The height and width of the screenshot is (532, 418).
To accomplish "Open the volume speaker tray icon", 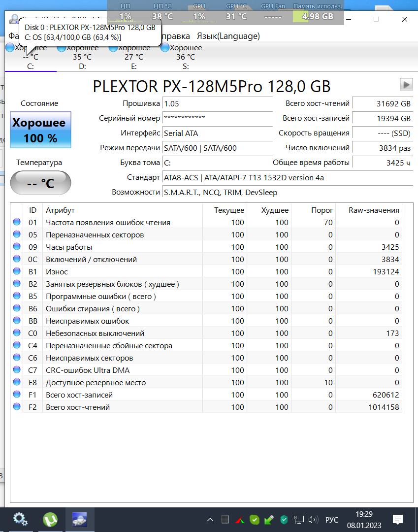I will (x=313, y=520).
